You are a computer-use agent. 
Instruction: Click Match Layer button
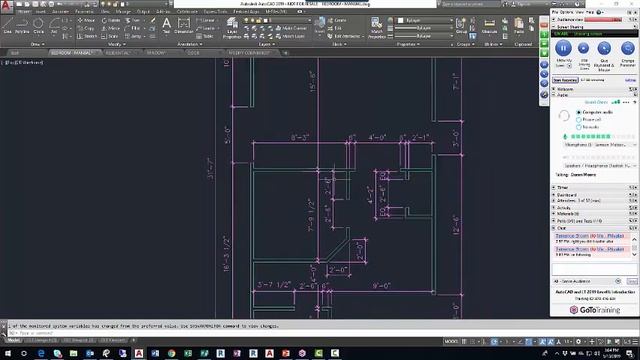[x=290, y=36]
